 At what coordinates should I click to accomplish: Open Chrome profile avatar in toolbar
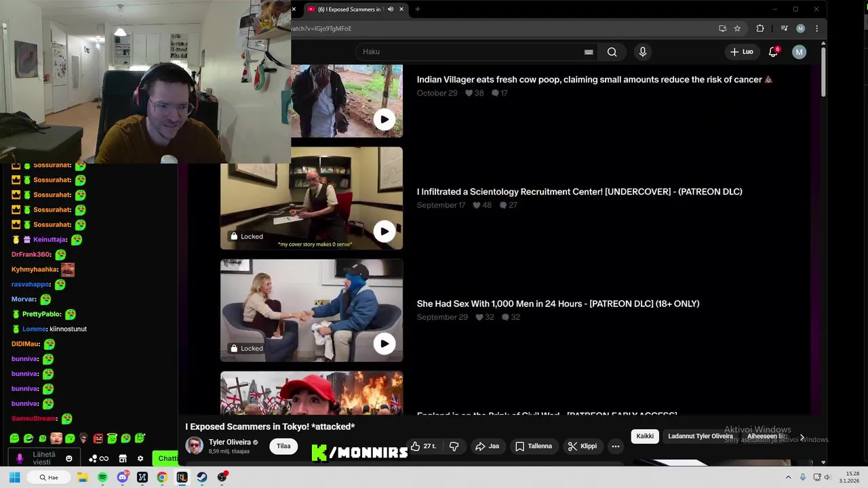800,28
